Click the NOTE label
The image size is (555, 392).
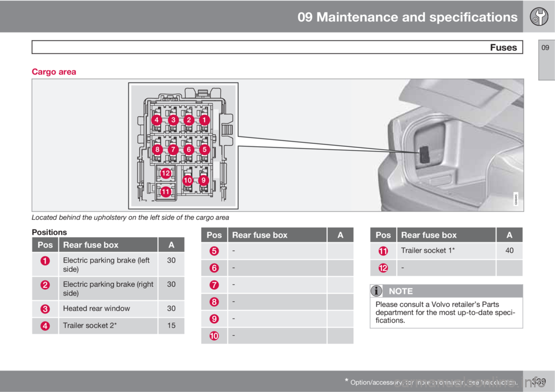tap(401, 291)
